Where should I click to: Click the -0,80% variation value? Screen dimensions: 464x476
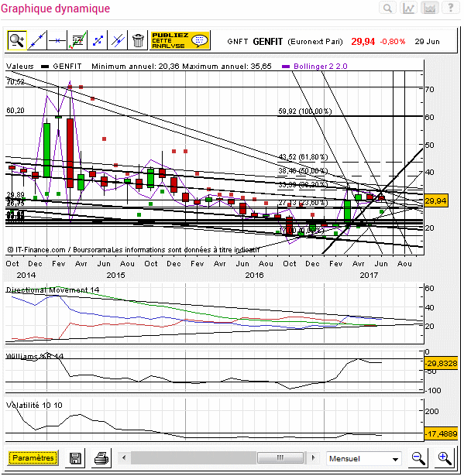pos(393,42)
